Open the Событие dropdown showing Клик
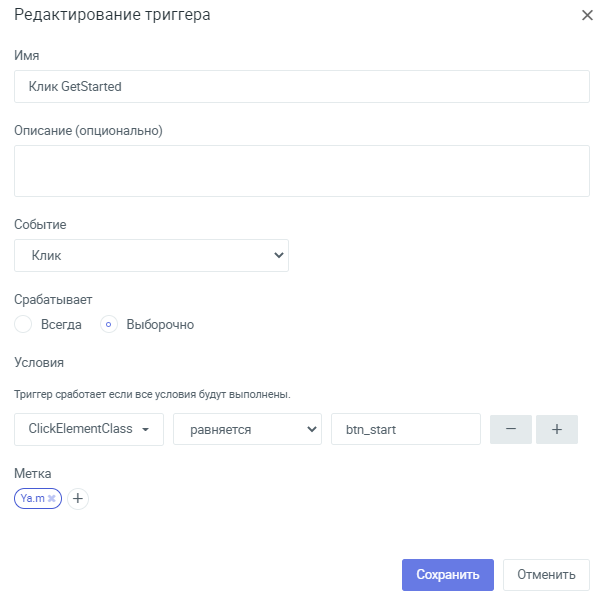The image size is (604, 605). [151, 255]
